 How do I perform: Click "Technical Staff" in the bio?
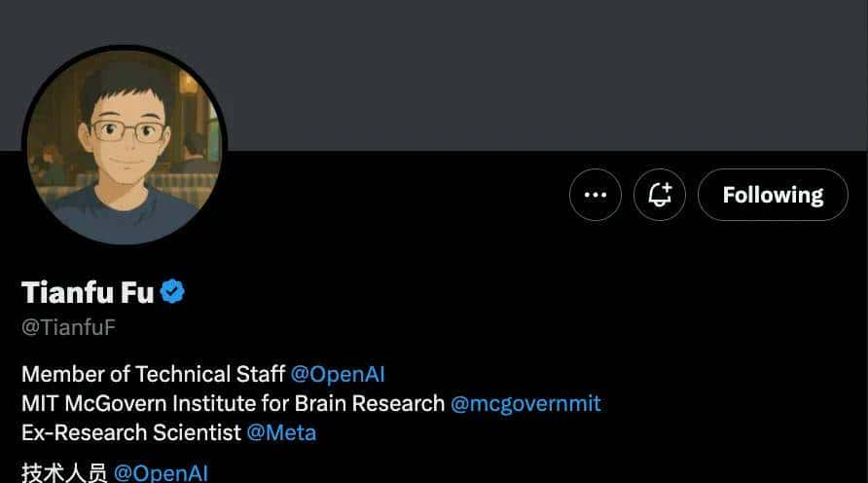[210, 374]
